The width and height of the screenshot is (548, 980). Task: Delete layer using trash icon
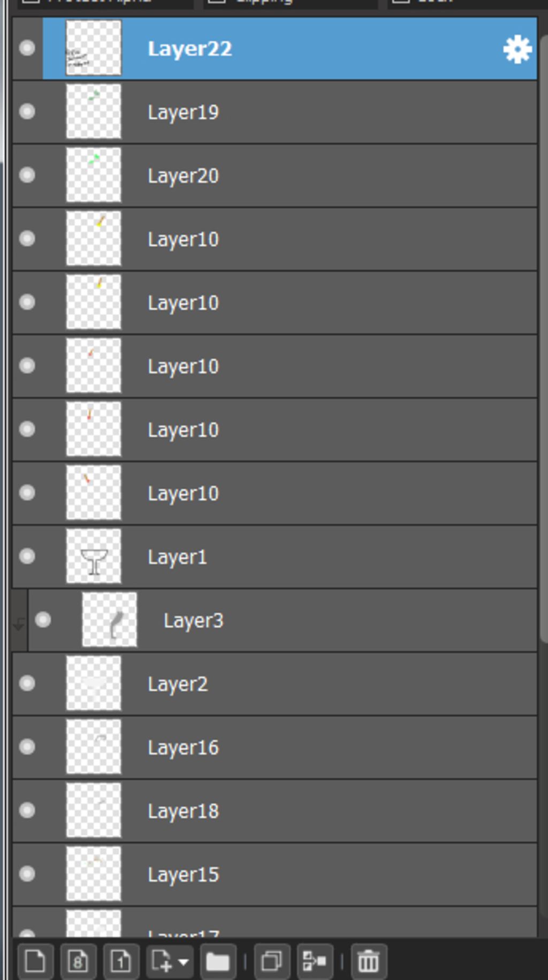(x=368, y=961)
